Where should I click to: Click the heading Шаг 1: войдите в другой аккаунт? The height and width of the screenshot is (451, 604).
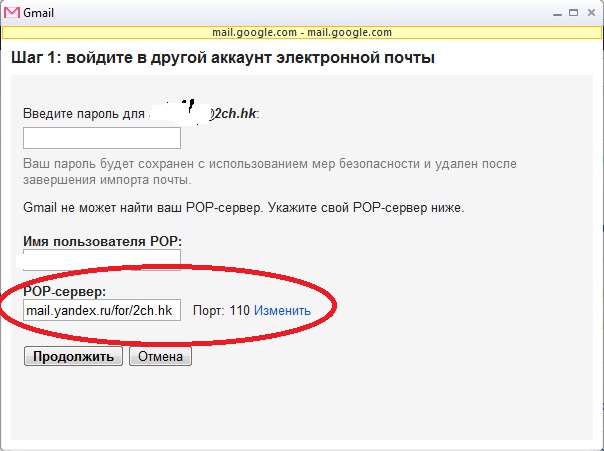(223, 58)
